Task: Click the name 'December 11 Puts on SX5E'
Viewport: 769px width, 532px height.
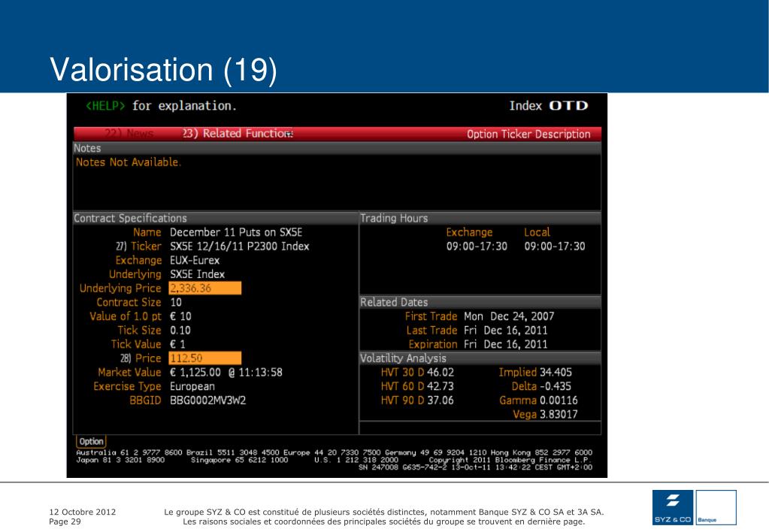Action: pyautogui.click(x=236, y=232)
